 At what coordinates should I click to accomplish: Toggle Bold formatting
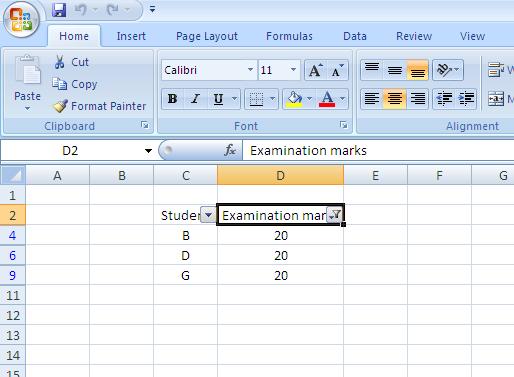pos(173,99)
